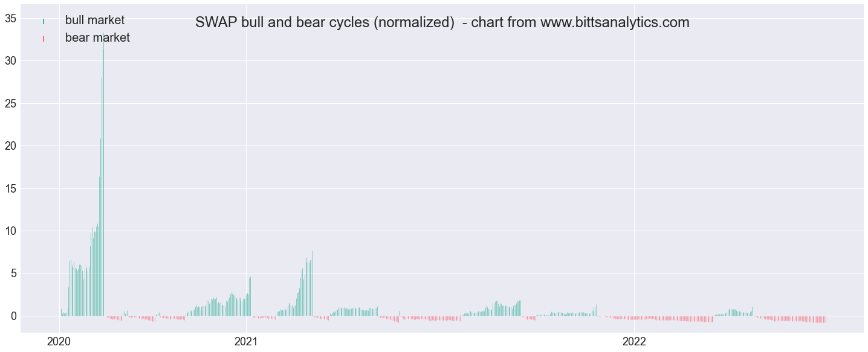Click the 20 y-axis tick label
This screenshot has width=868, height=352.
click(10, 146)
